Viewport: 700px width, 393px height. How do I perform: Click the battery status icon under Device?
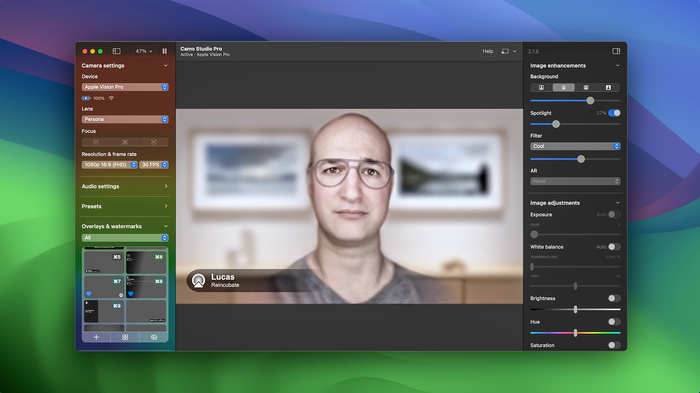click(86, 98)
